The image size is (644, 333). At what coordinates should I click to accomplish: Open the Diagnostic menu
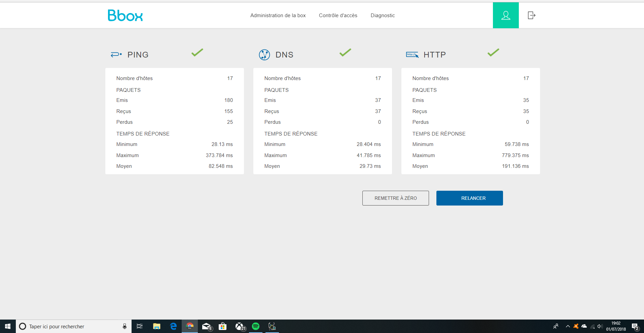point(383,15)
